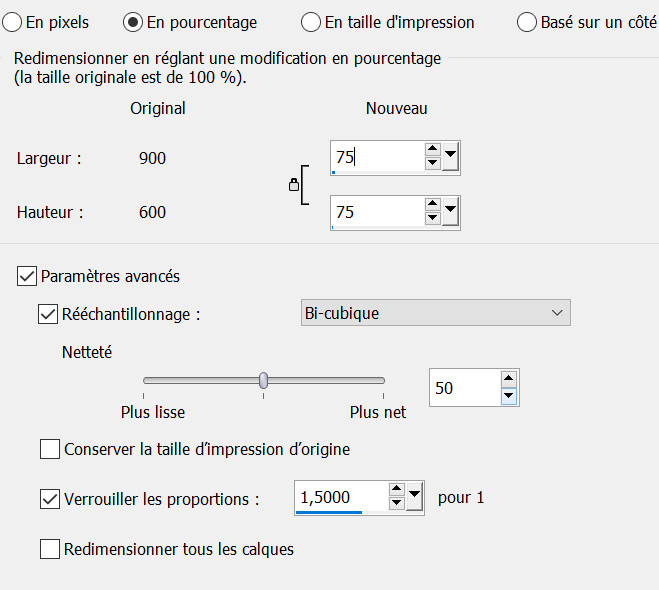Click the Netteté sharpness slider handle

point(263,380)
